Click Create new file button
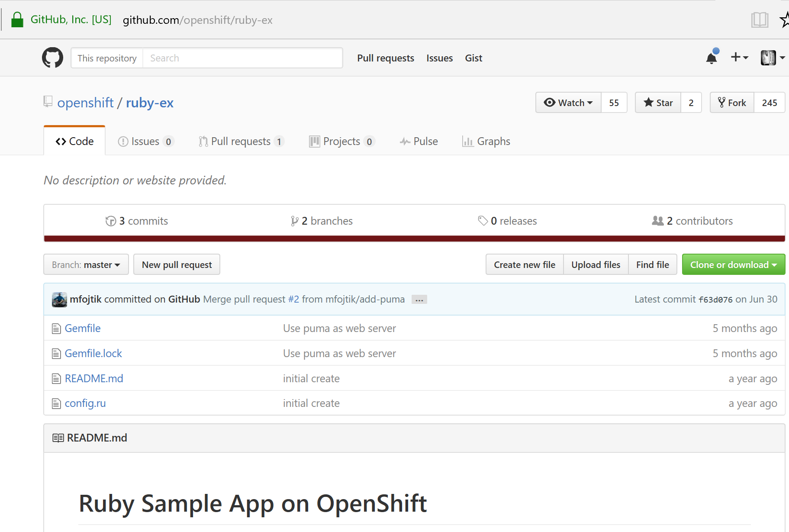This screenshot has height=532, width=789. (x=525, y=264)
